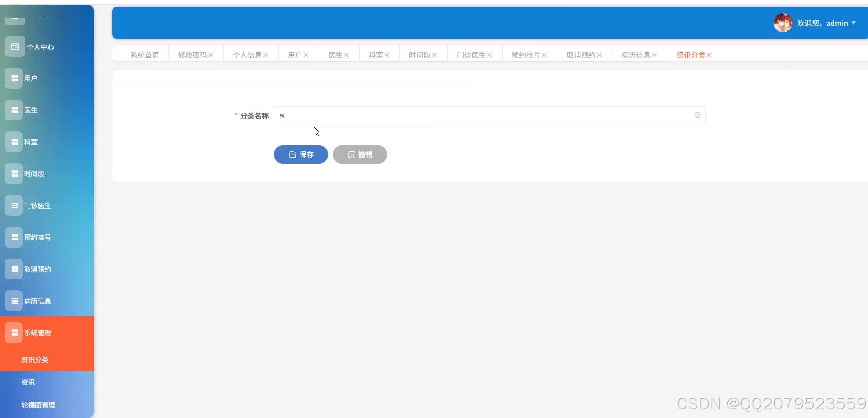Close the 个人信息 tab
This screenshot has height=418, width=868.
(x=266, y=55)
